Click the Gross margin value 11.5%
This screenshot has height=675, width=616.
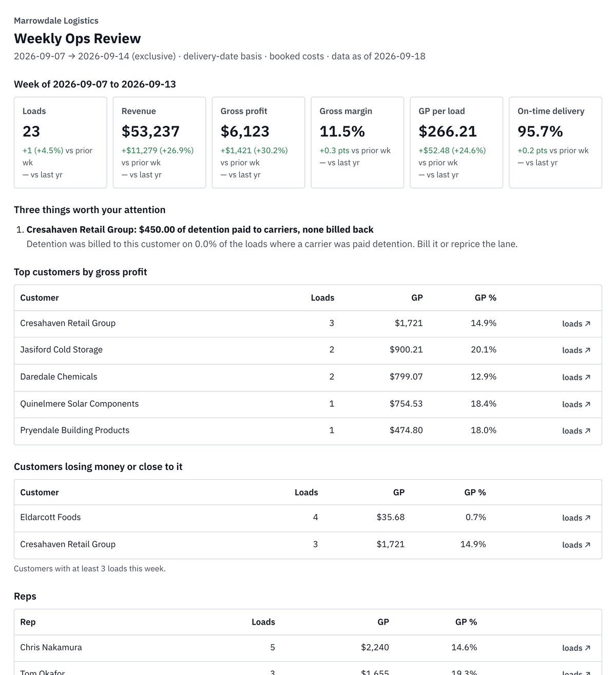pyautogui.click(x=342, y=132)
